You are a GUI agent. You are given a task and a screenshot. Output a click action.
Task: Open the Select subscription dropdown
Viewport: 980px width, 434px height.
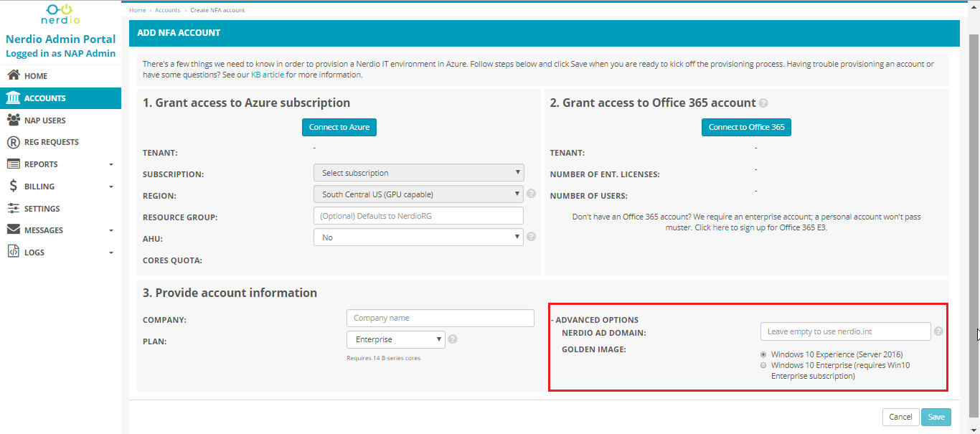(419, 173)
